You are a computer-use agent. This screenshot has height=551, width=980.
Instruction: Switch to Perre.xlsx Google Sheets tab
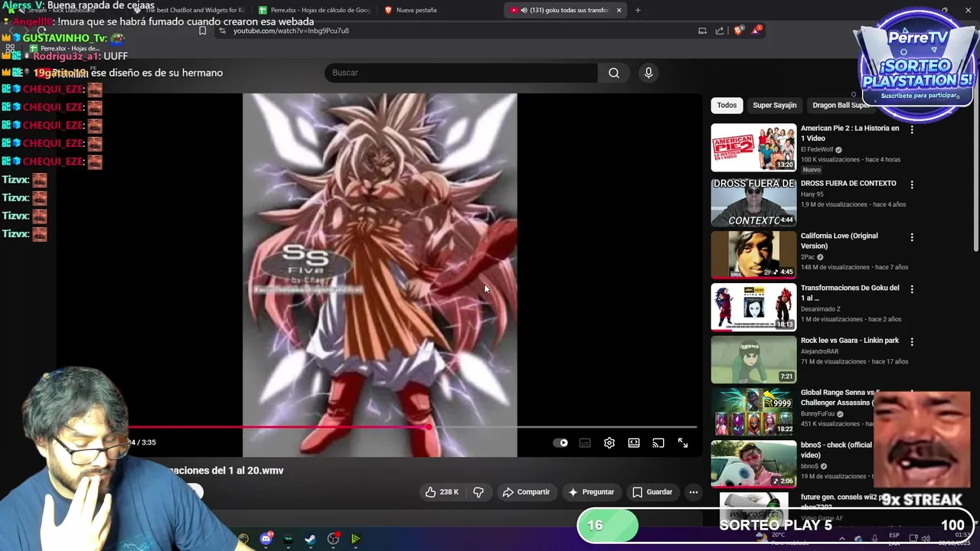314,10
